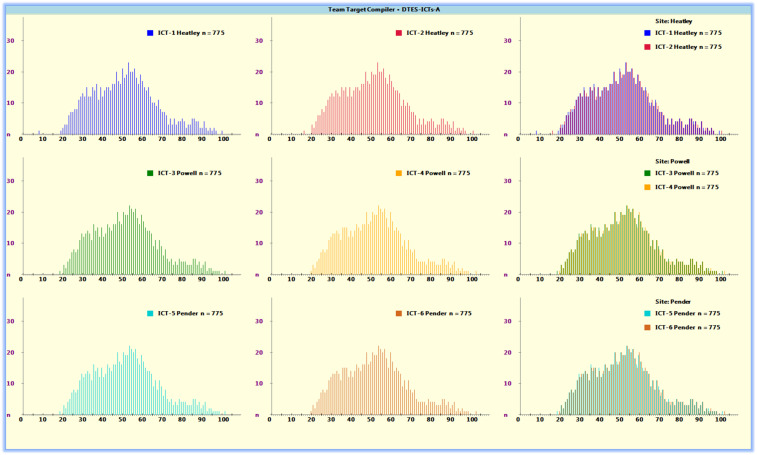Screen dimensions: 757x455
Task: Click the 'ICT-2 Heatley n = 775' label in the Site: Heatley chart
Action: coord(688,47)
